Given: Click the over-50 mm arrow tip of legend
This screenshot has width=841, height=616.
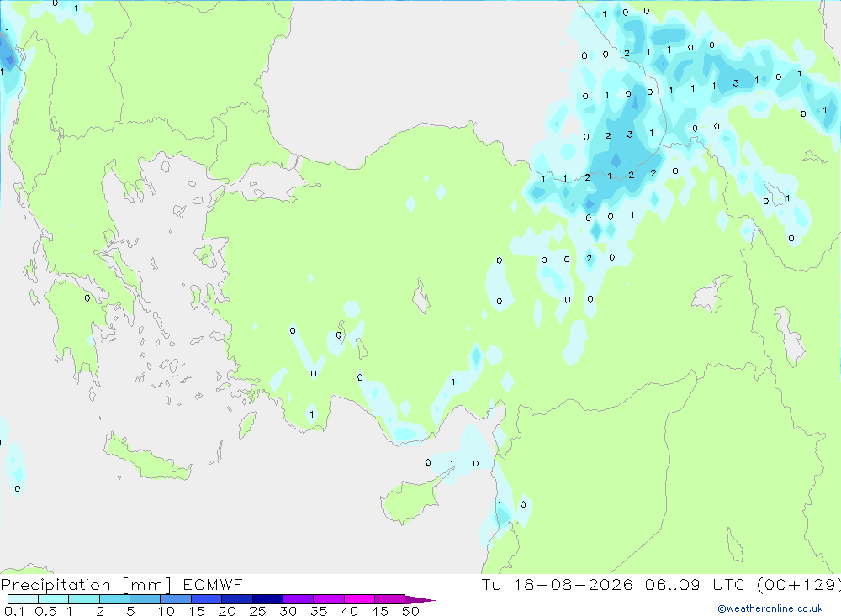Looking at the screenshot, I should pos(420,599).
